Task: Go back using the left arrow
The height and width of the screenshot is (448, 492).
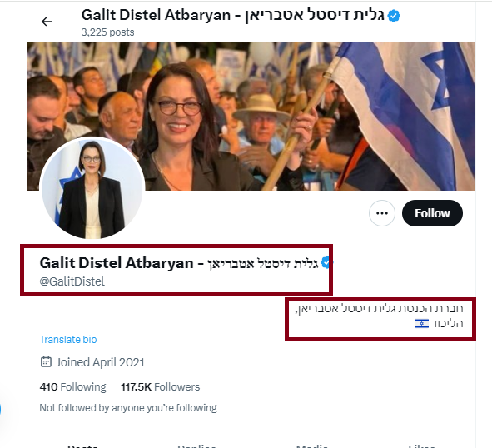Action: coord(47,22)
